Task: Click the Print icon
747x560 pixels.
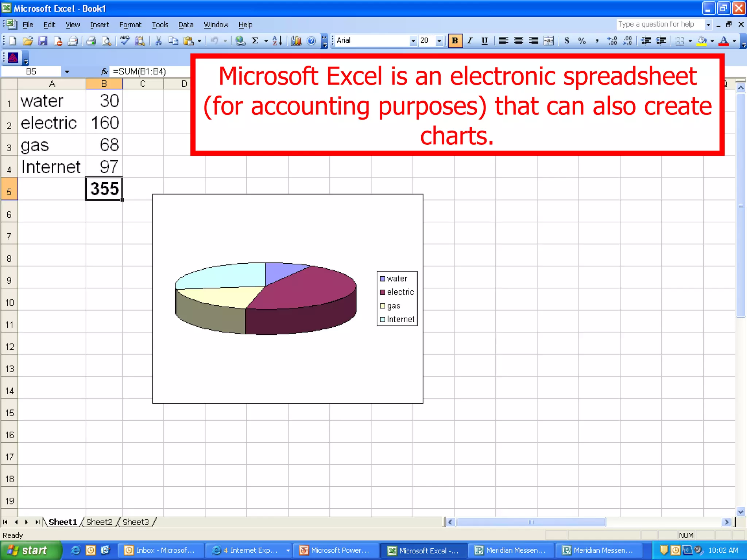Action: click(x=91, y=41)
